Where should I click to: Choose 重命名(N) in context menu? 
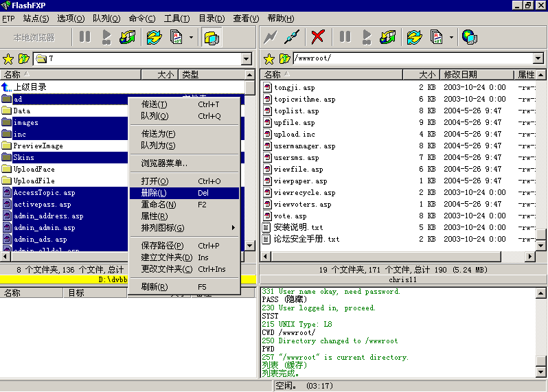(185, 205)
